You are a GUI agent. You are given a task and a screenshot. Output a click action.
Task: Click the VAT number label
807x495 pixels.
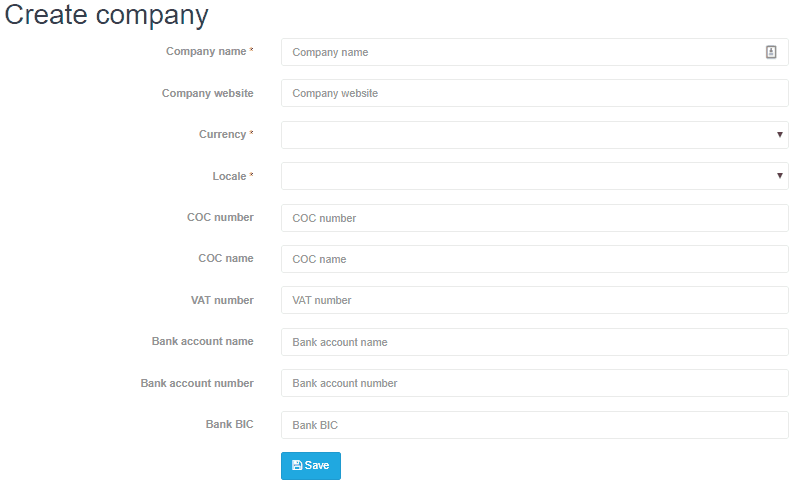click(x=222, y=300)
